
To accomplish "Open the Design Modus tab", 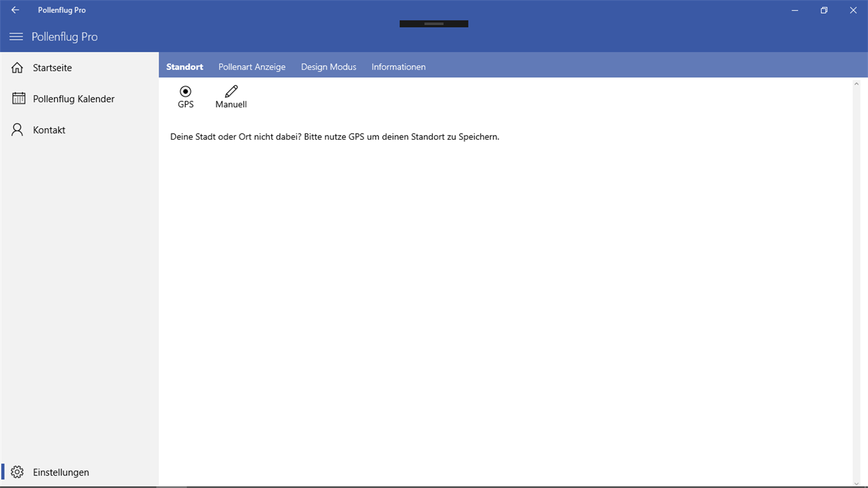I will [x=329, y=67].
